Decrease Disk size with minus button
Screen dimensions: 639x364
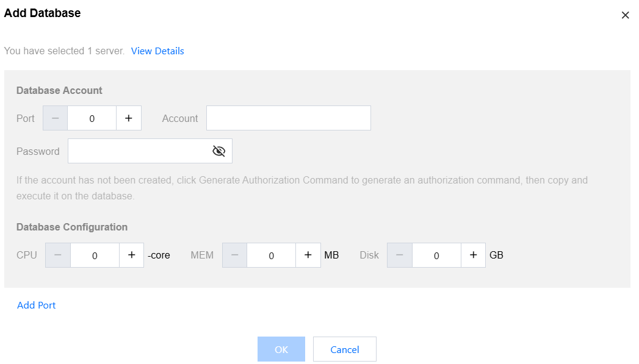(x=400, y=255)
